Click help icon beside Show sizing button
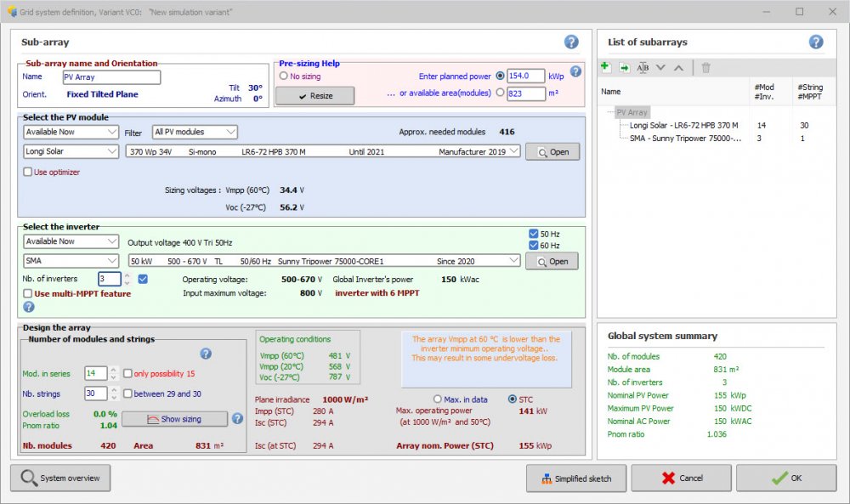850x504 pixels. [236, 418]
